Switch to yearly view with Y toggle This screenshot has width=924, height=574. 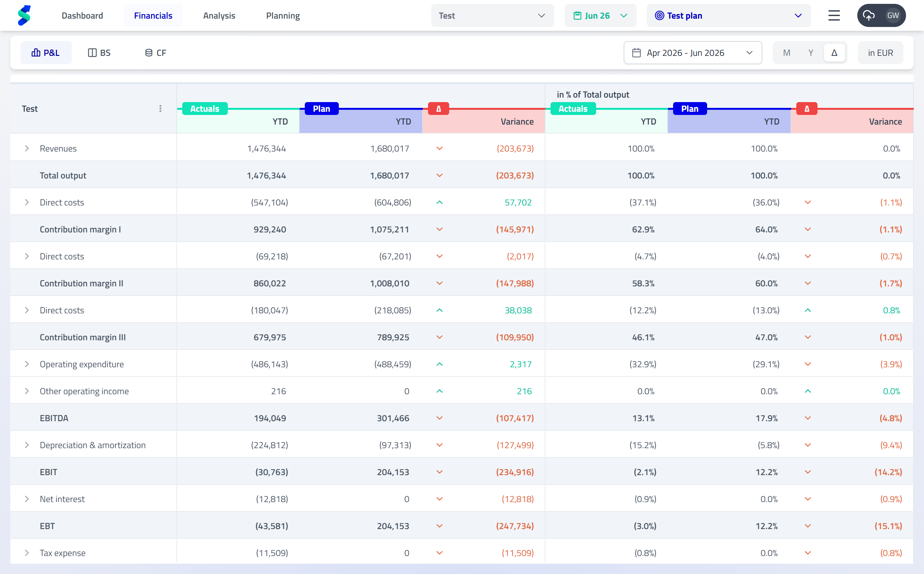(811, 53)
